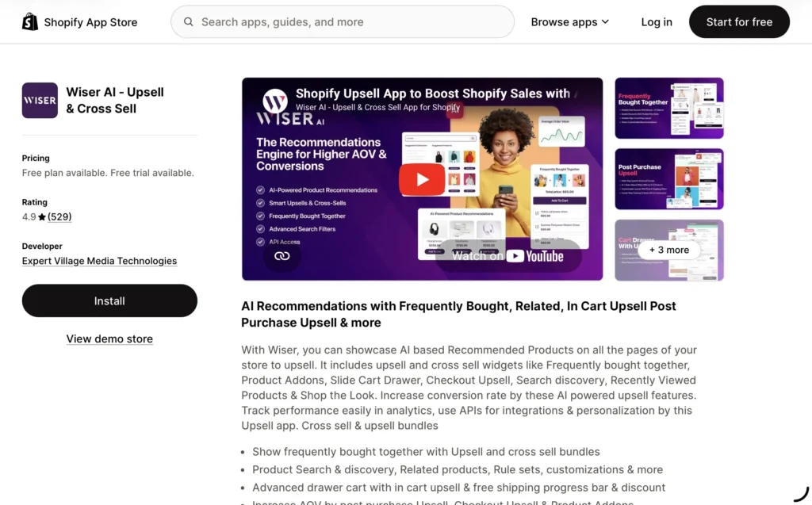Open the Post Purchase Upsell thumbnail
The image size is (812, 505).
[669, 179]
